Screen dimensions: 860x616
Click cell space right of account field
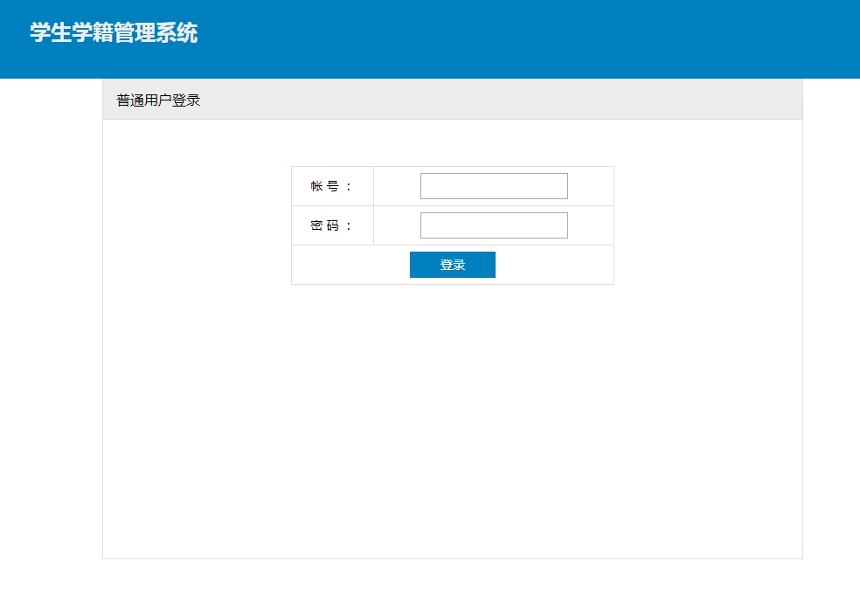(x=591, y=186)
